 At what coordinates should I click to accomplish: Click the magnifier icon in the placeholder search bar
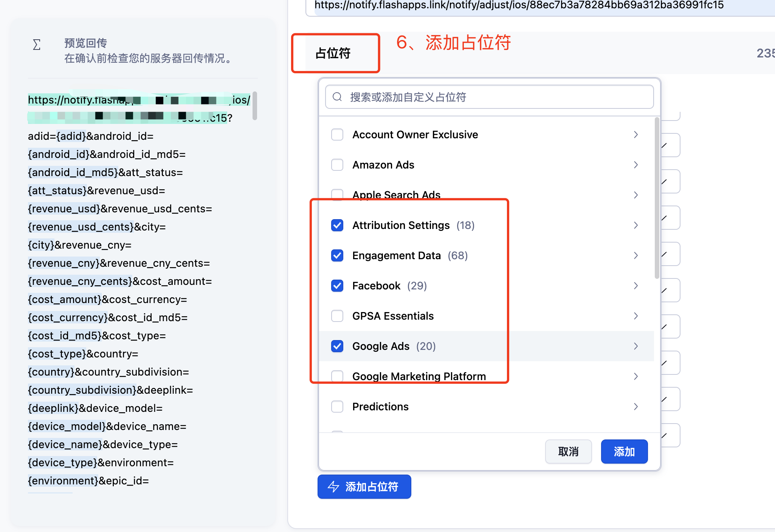[337, 97]
